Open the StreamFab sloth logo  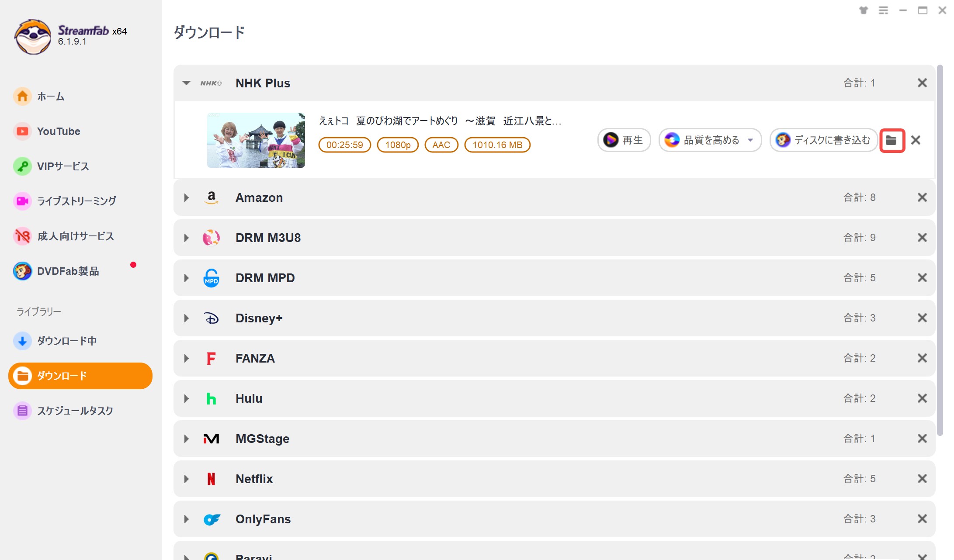[32, 37]
